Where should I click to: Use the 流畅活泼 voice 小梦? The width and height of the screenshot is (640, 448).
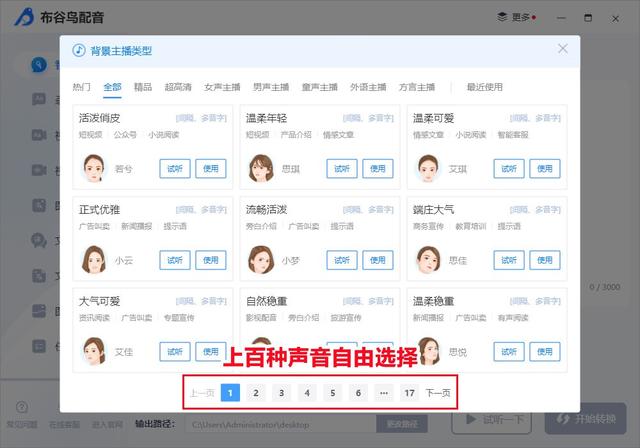378,260
